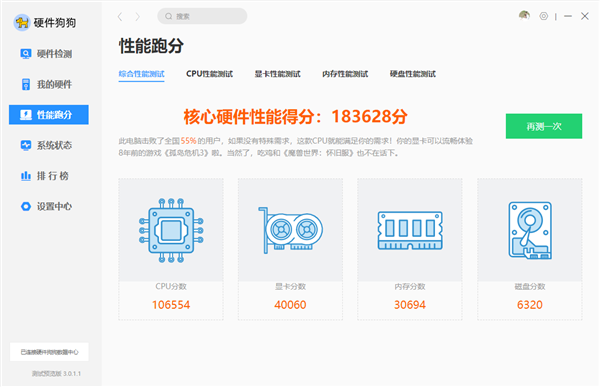Image resolution: width=600 pixels, height=387 pixels.
Task: Click the hard disk icon
Action: (530, 230)
